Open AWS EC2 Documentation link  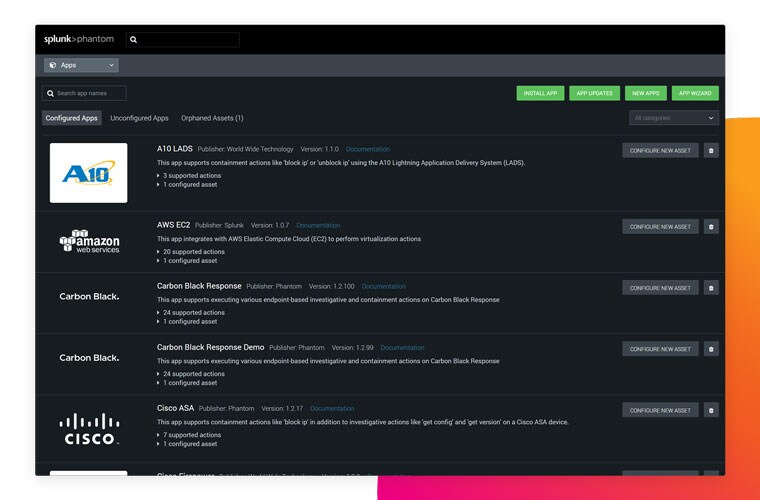318,225
